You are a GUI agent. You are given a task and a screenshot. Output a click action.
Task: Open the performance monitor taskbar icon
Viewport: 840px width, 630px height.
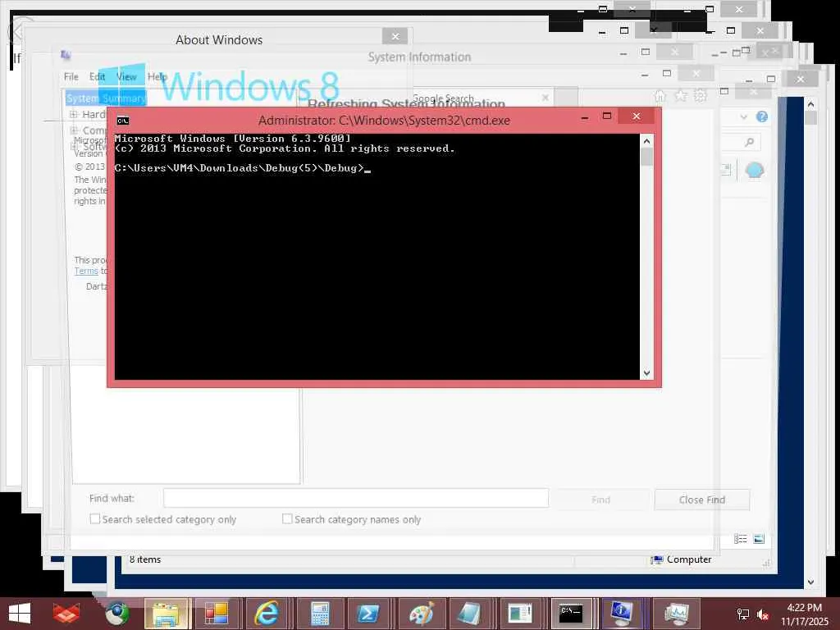click(x=677, y=614)
